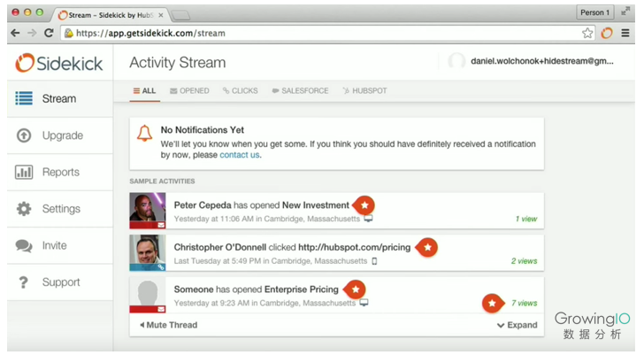Reload the page with refresh button

click(x=49, y=33)
